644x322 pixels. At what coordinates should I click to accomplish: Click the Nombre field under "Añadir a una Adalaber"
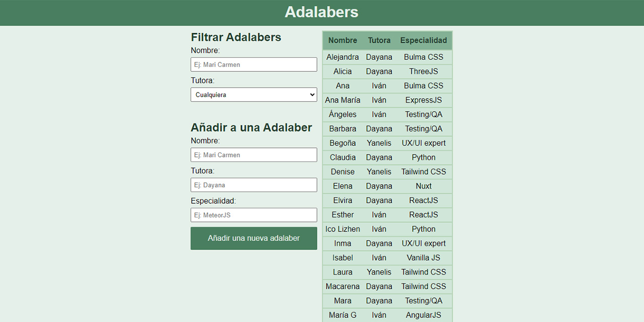coord(254,154)
